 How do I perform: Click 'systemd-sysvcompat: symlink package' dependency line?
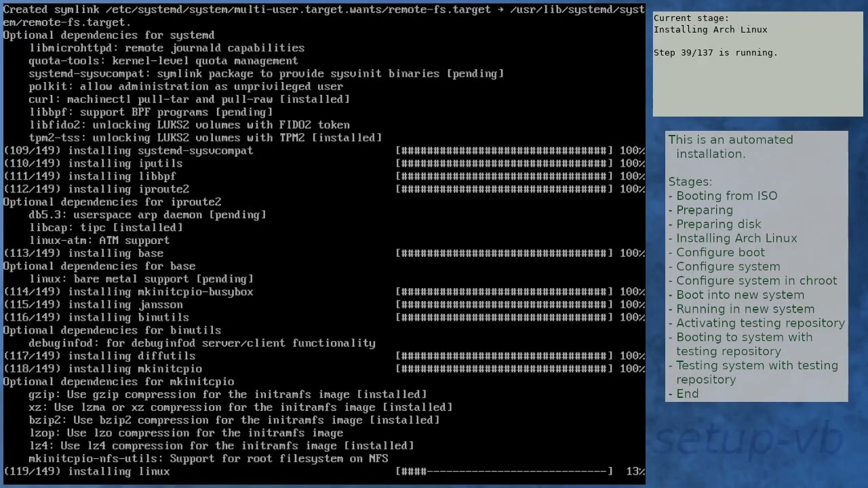(x=267, y=74)
